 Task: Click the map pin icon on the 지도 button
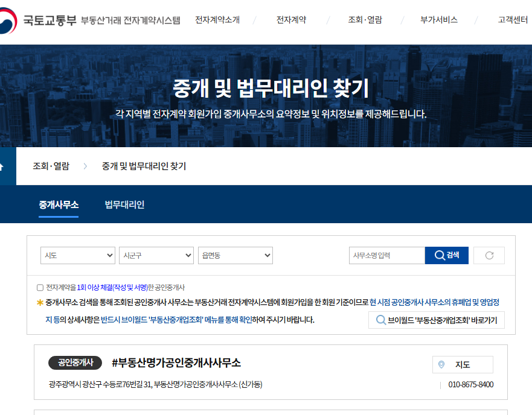[443, 364]
